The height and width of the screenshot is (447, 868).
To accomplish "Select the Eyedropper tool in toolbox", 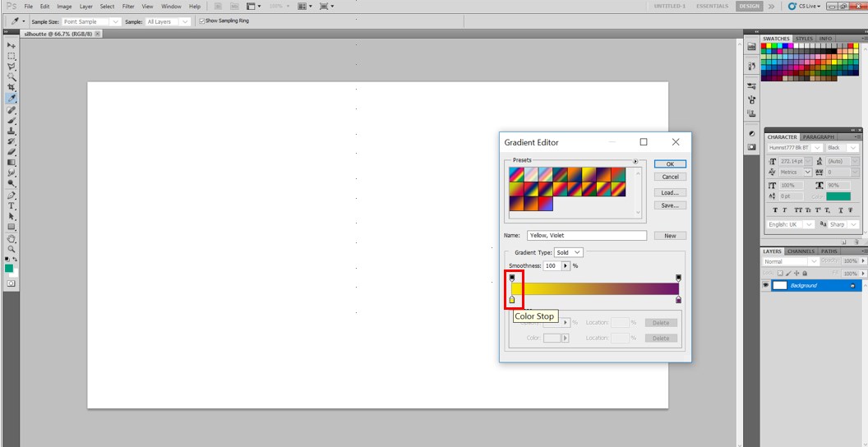I will coord(11,99).
